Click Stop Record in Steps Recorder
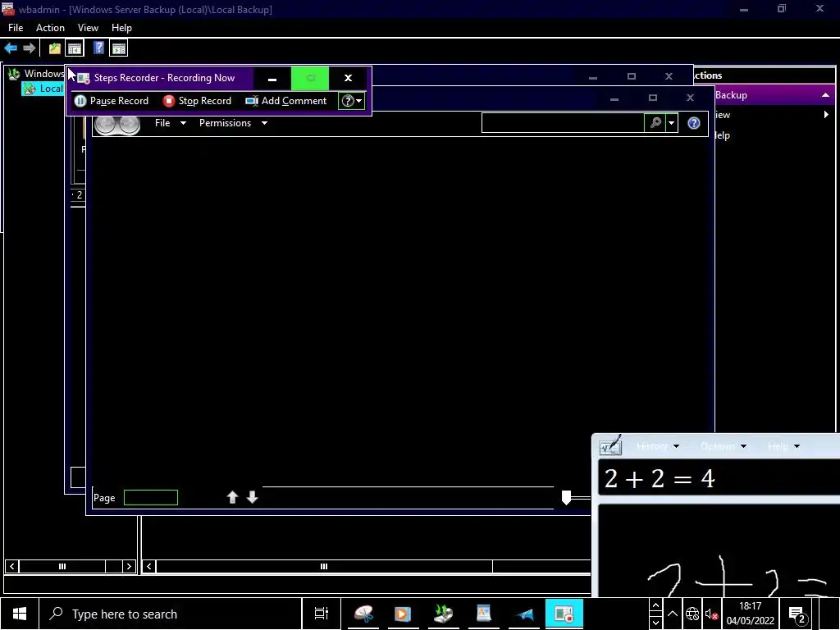 coord(197,101)
